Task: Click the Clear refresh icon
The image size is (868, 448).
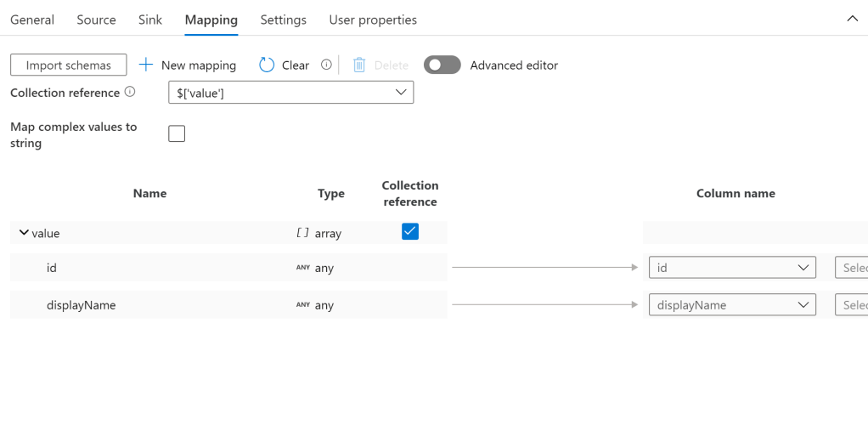Action: tap(267, 65)
